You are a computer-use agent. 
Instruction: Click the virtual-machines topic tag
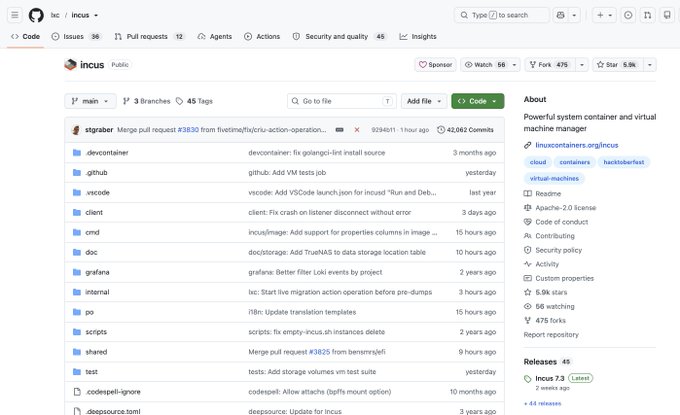pos(554,178)
